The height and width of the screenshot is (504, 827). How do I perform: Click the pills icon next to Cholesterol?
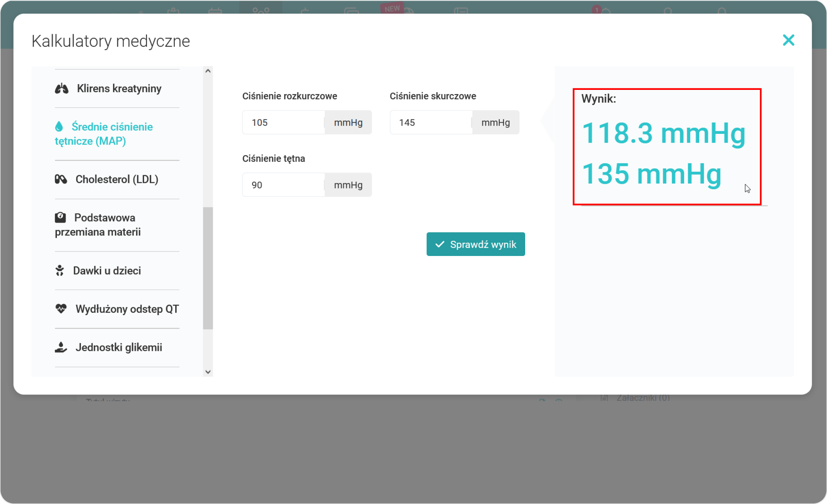point(61,179)
